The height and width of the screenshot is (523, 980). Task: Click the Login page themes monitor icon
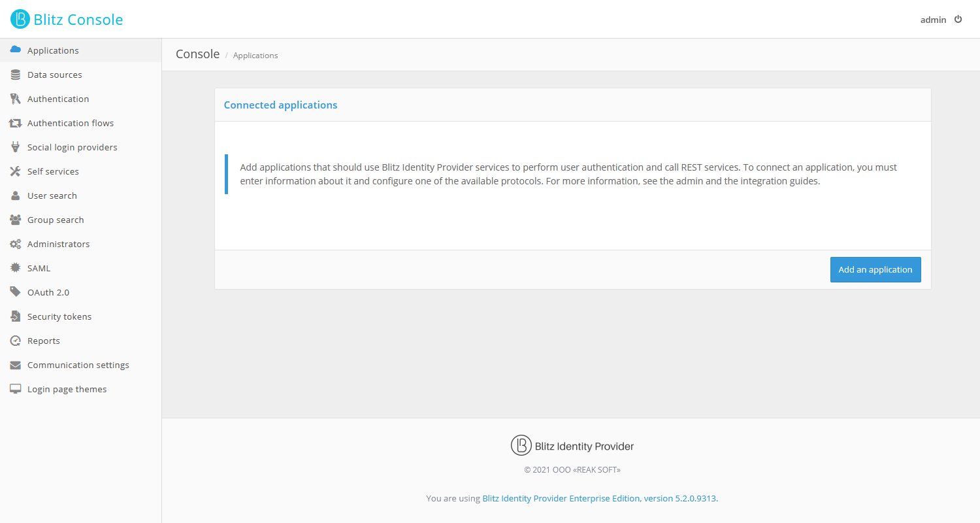click(16, 389)
